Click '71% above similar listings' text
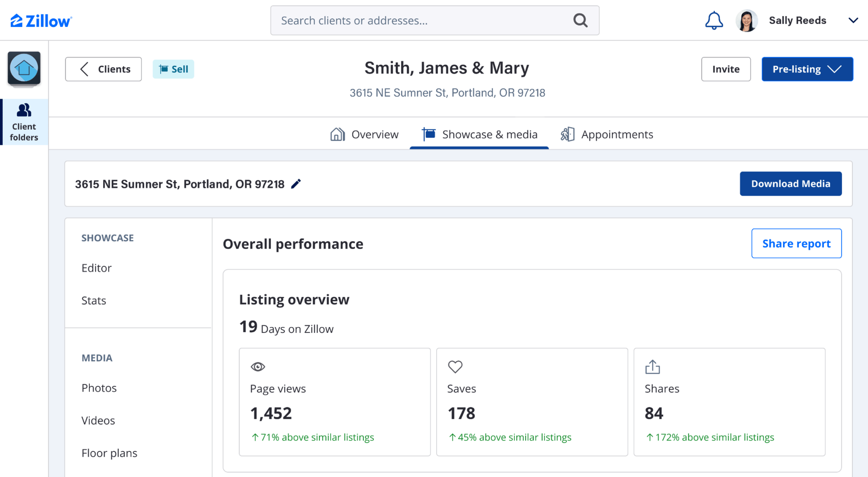868x477 pixels. (x=312, y=437)
